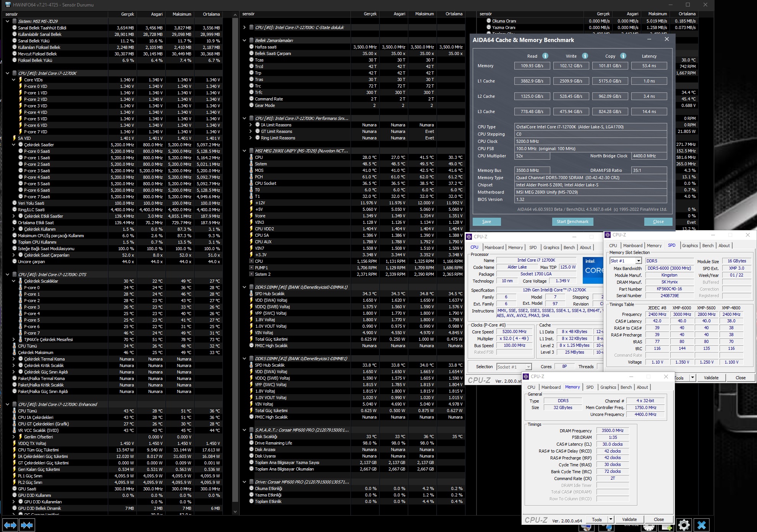757x532 pixels.
Task: Collapse the Sistem: MSI MS-7D29 group
Action: tap(7, 21)
